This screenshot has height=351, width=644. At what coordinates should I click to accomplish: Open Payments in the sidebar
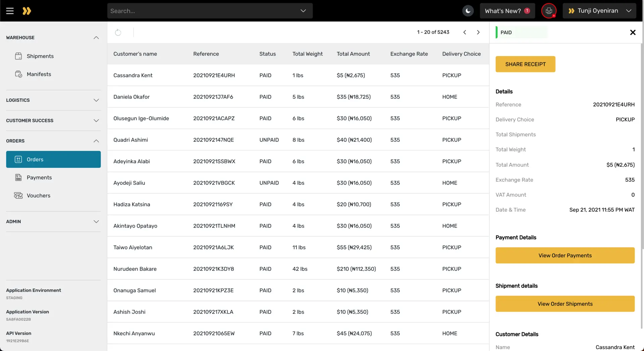[x=53, y=177]
